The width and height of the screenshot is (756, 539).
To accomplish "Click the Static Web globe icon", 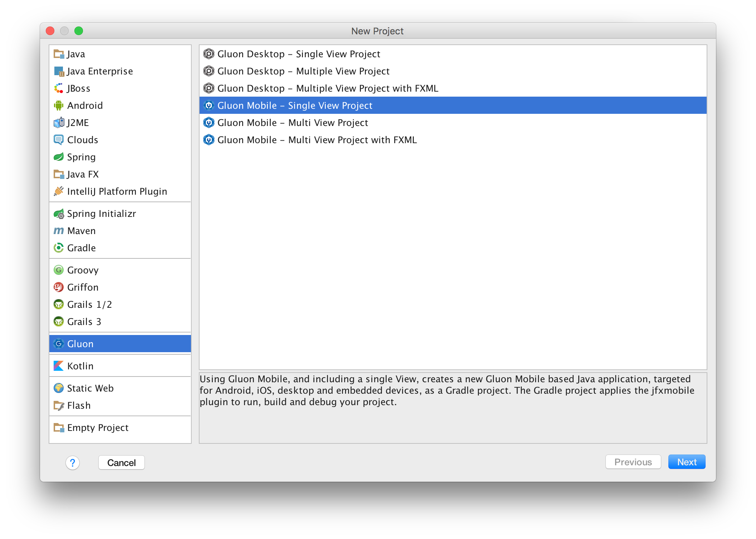I will click(x=59, y=388).
